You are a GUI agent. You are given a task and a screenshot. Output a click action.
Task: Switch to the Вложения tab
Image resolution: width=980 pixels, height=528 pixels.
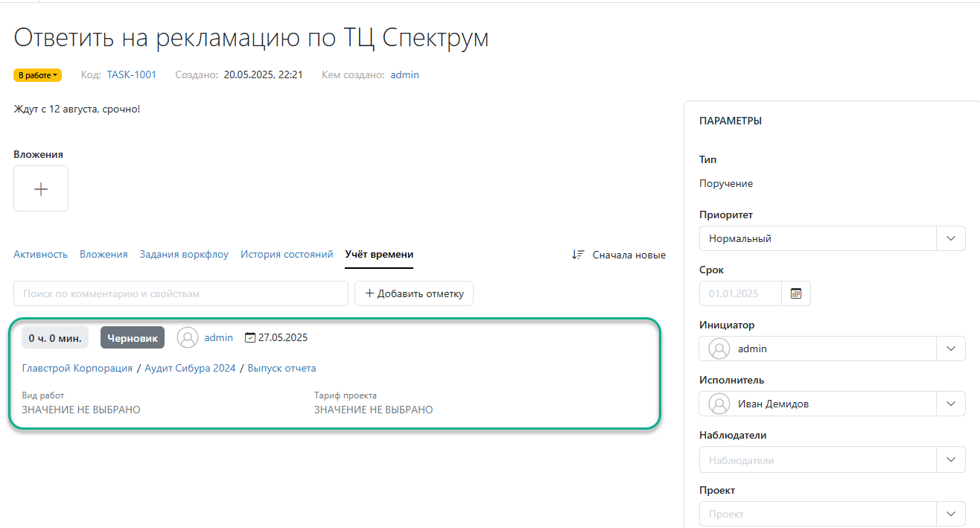coord(104,255)
